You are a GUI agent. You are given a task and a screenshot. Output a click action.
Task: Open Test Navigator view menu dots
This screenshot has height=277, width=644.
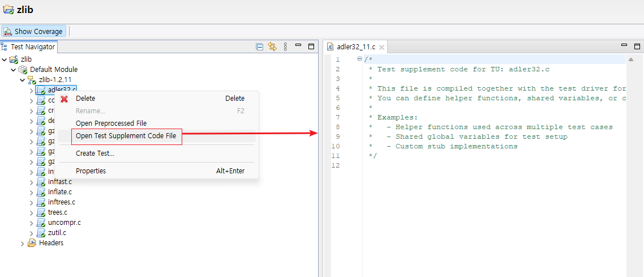pos(285,46)
